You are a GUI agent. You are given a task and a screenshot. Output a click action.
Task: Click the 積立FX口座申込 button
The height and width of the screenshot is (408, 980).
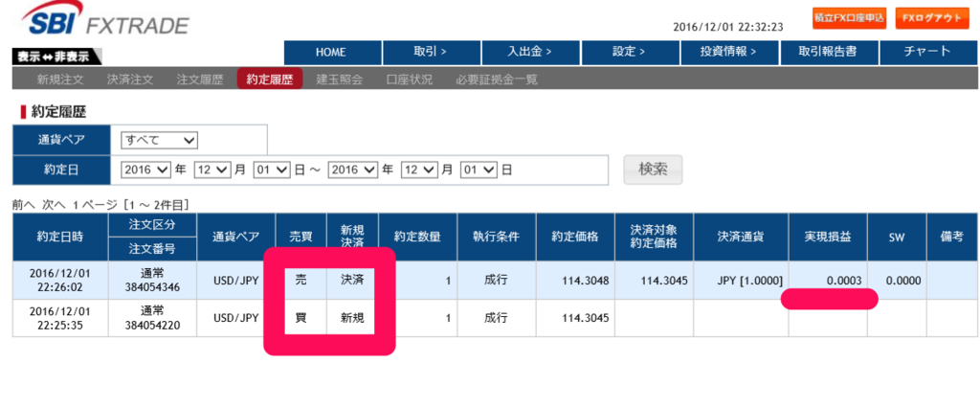pyautogui.click(x=850, y=18)
